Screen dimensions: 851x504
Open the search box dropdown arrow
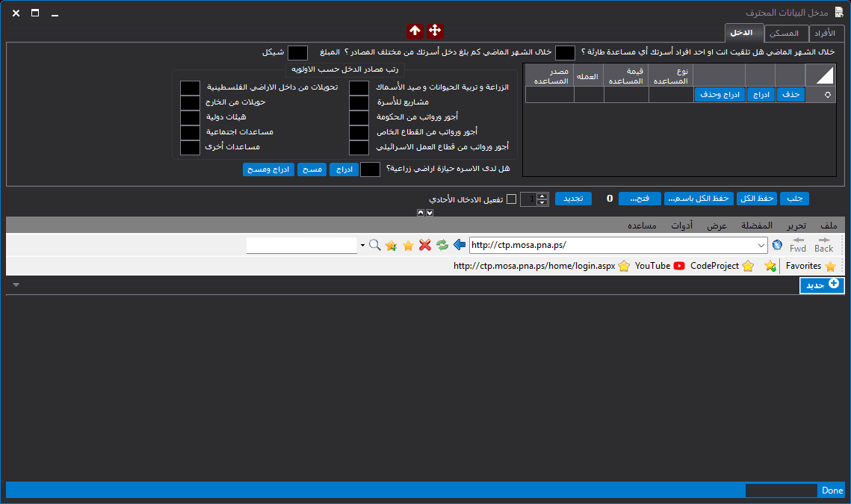[362, 245]
